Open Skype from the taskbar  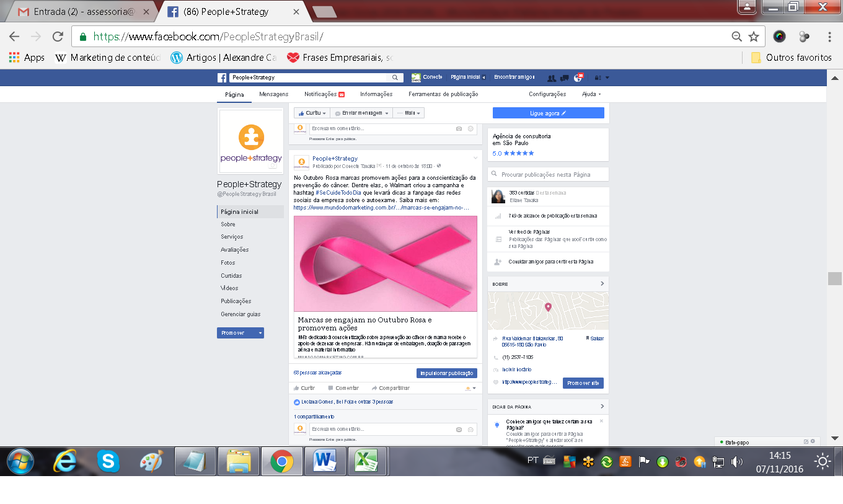click(x=108, y=461)
